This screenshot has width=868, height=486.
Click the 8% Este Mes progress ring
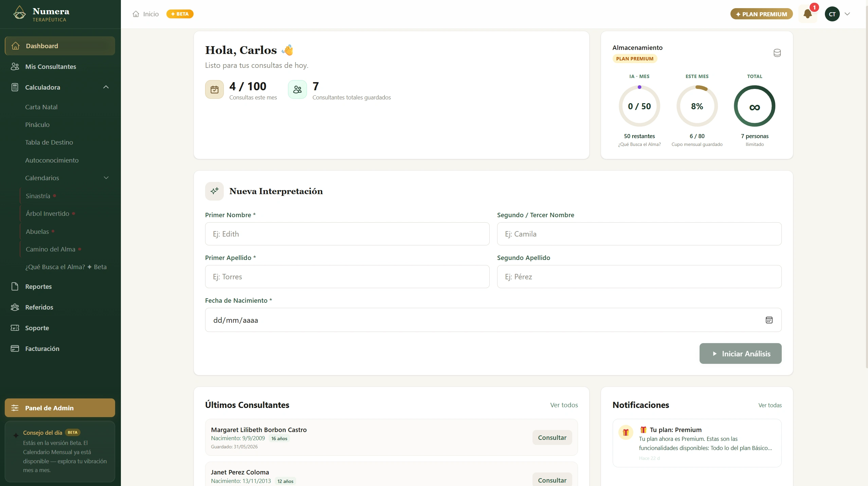point(697,106)
